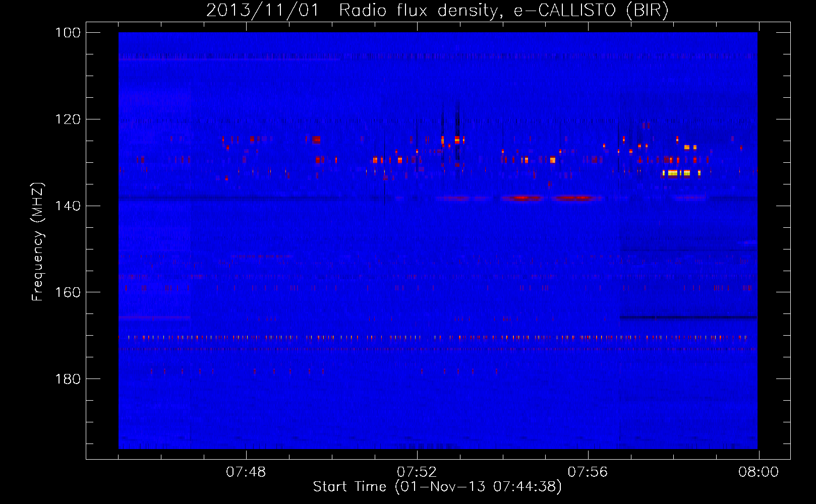
Task: Select the 140 frequency tick label
Action: 68,206
